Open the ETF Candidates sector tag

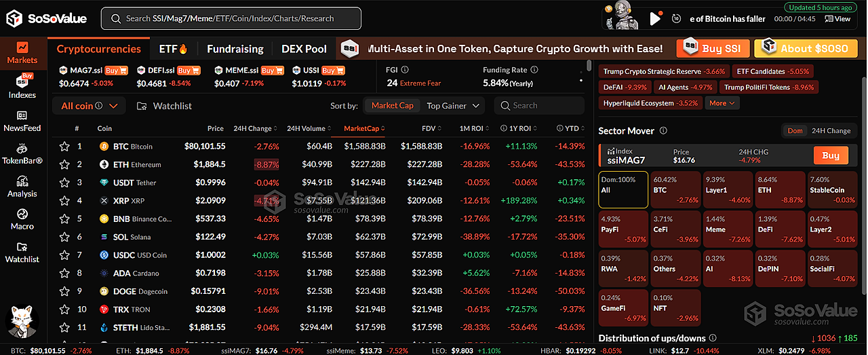(772, 71)
